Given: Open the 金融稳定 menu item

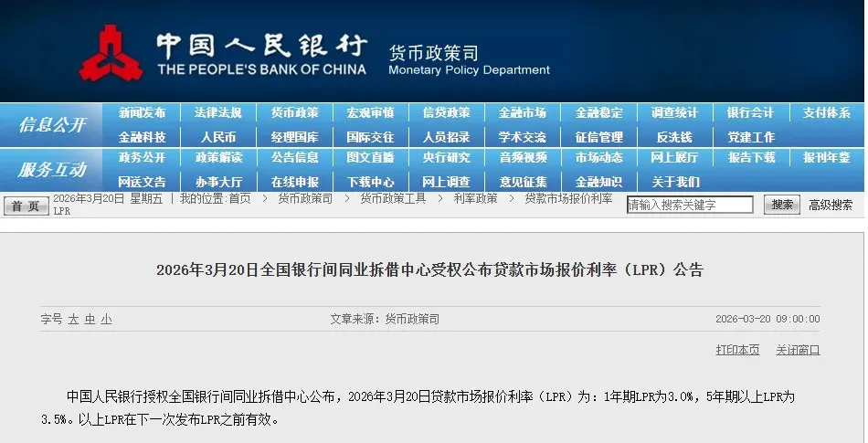Looking at the screenshot, I should click(x=598, y=113).
